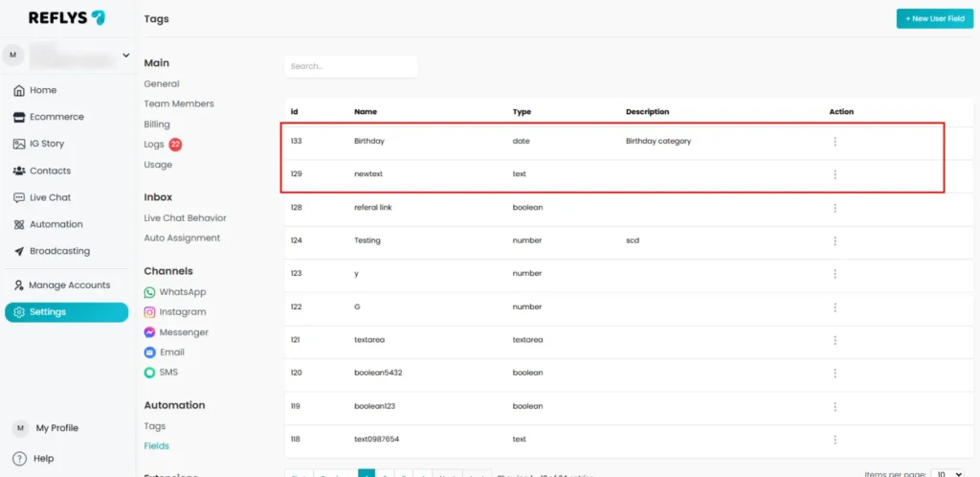The width and height of the screenshot is (980, 477).
Task: Open the Help page
Action: pyautogui.click(x=43, y=459)
